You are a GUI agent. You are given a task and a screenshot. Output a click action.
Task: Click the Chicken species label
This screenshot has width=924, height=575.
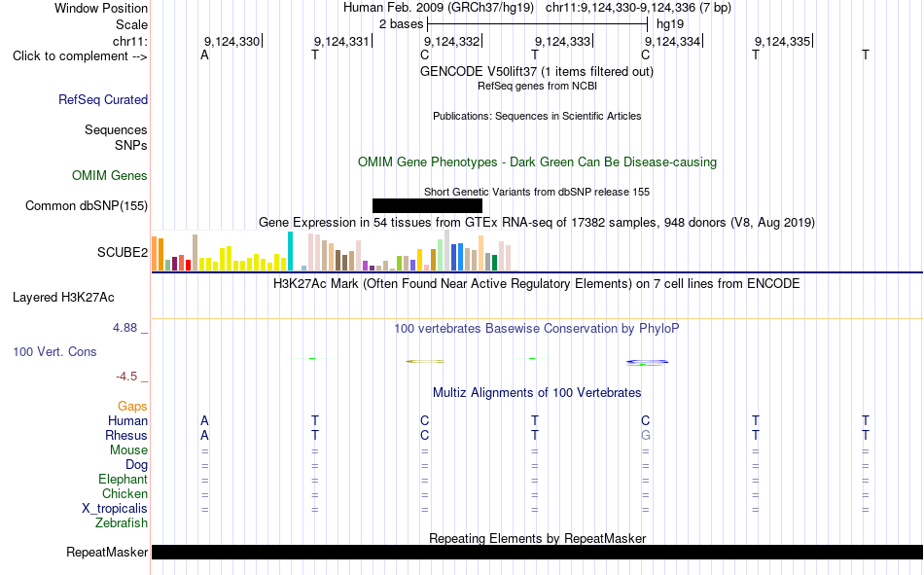(x=124, y=493)
